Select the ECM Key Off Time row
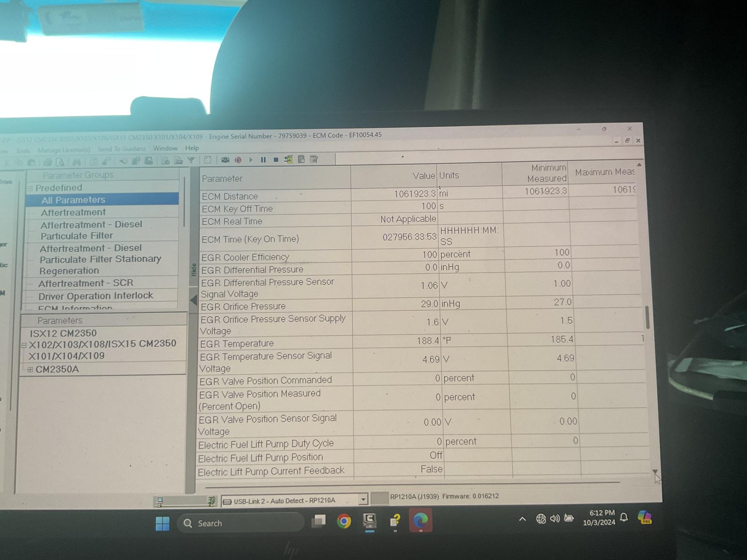This screenshot has width=747, height=560. click(419, 207)
